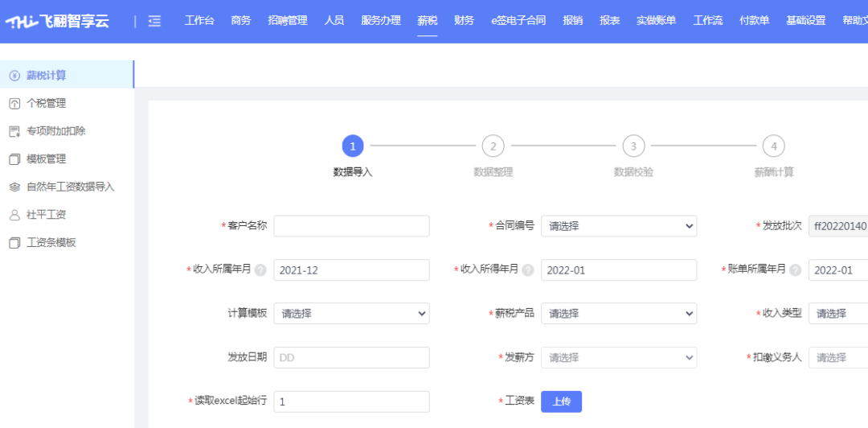Click step 3 circle 数据校验
Image resolution: width=868 pixels, height=428 pixels.
click(x=633, y=146)
